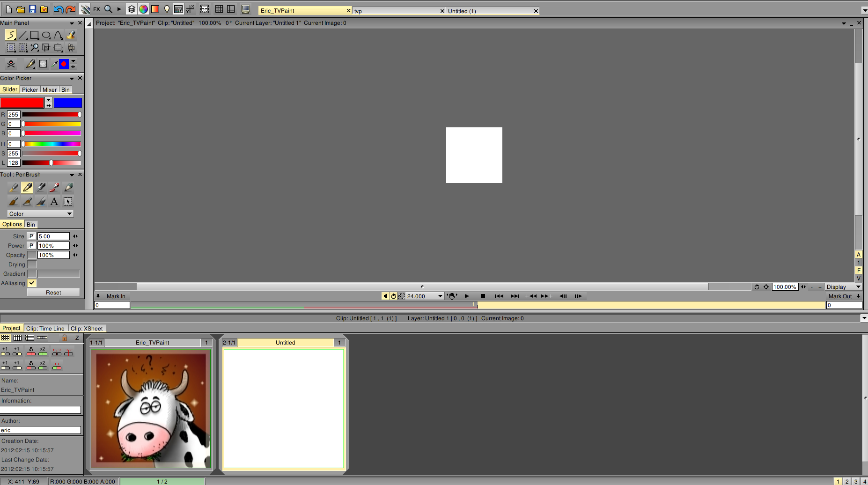The height and width of the screenshot is (485, 868).
Task: Select the eyedropper color picker tool
Action: pyautogui.click(x=54, y=64)
